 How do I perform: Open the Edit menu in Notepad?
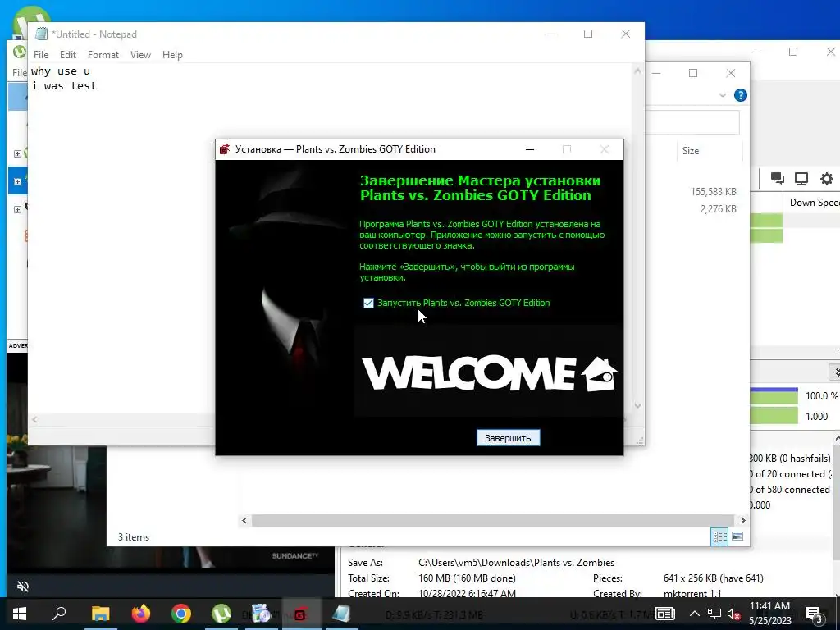67,55
